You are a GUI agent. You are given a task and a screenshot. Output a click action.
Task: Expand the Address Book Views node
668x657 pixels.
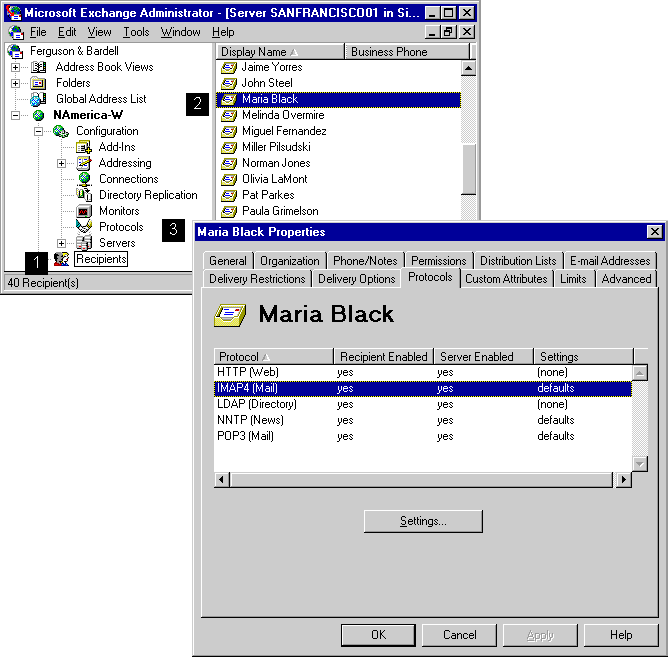click(15, 67)
